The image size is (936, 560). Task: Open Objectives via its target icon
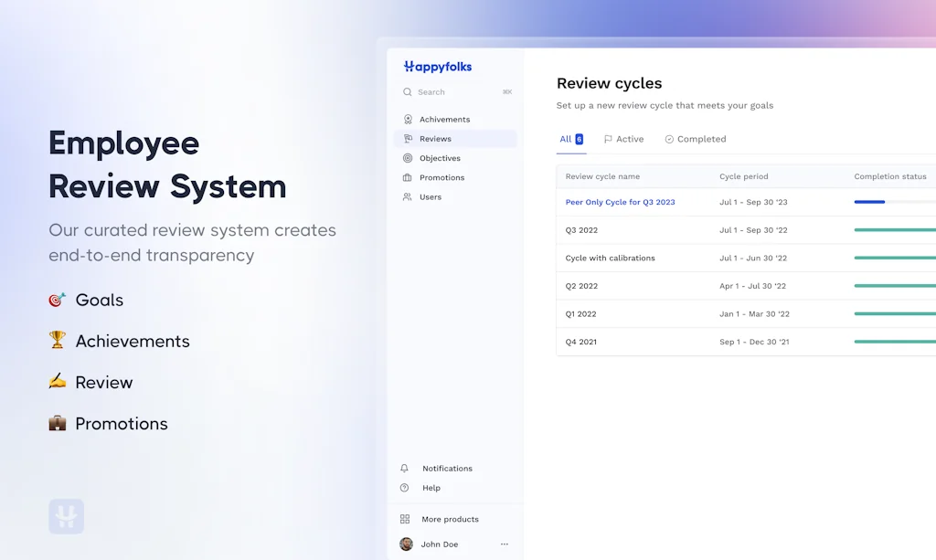[408, 158]
